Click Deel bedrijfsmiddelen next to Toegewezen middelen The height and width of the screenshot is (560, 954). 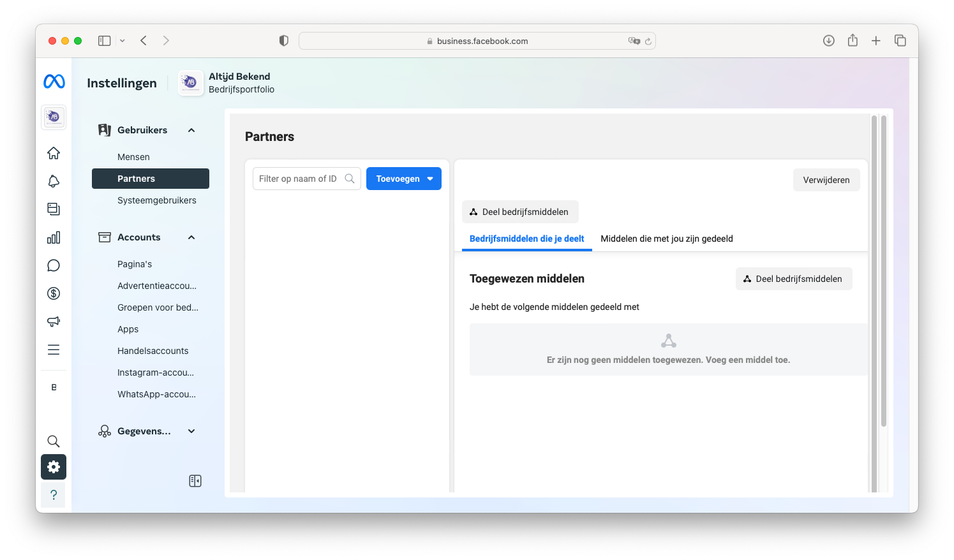click(x=793, y=279)
